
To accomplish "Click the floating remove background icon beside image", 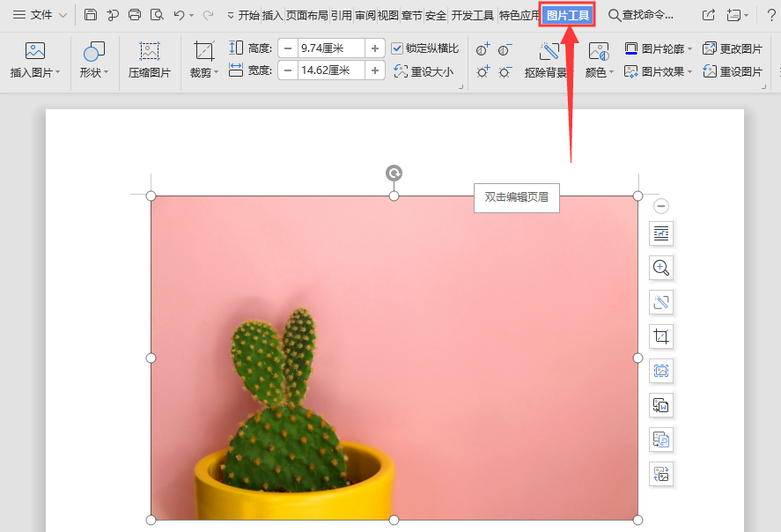I will click(661, 302).
